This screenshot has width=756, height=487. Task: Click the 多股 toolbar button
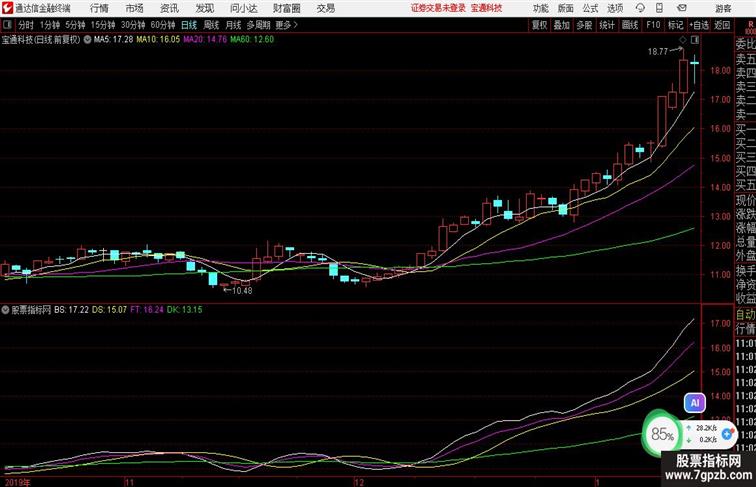(x=584, y=25)
